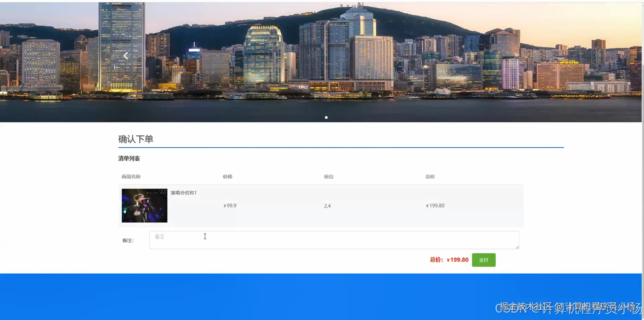
Task: Click the product name 演唱会名称1
Action: [183, 192]
